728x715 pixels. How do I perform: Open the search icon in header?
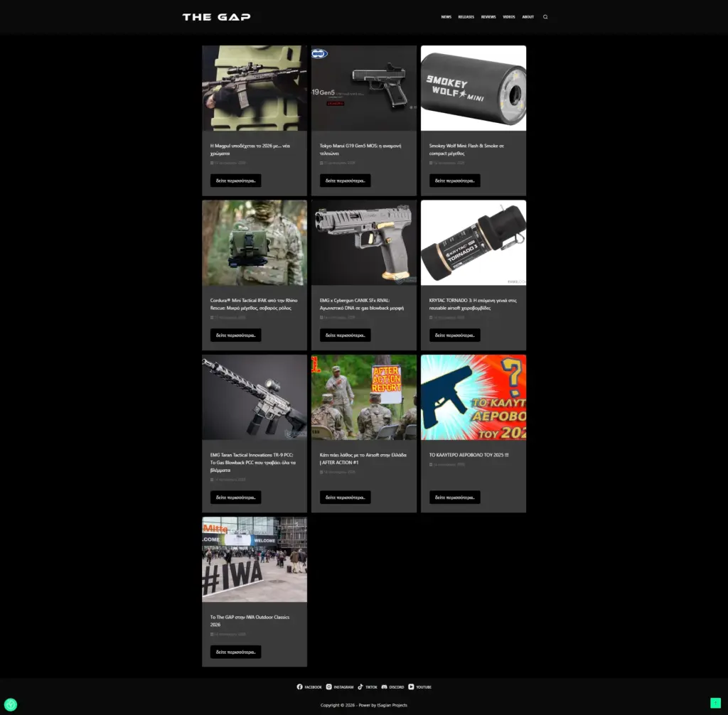pyautogui.click(x=545, y=17)
